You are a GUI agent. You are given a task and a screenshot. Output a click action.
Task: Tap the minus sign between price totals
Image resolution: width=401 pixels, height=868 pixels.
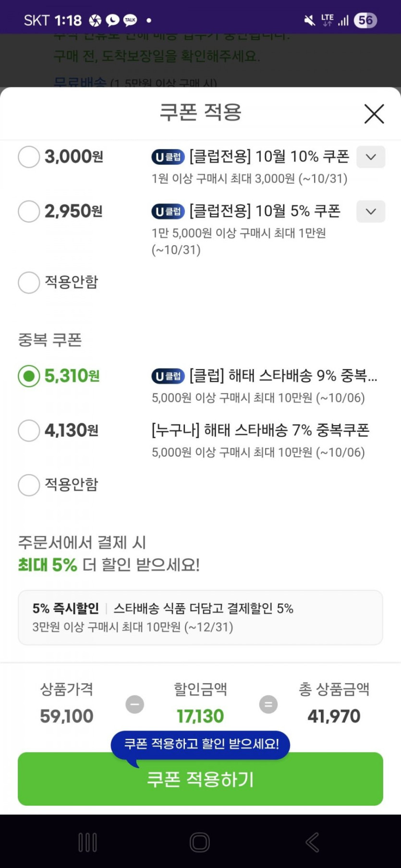click(x=135, y=704)
